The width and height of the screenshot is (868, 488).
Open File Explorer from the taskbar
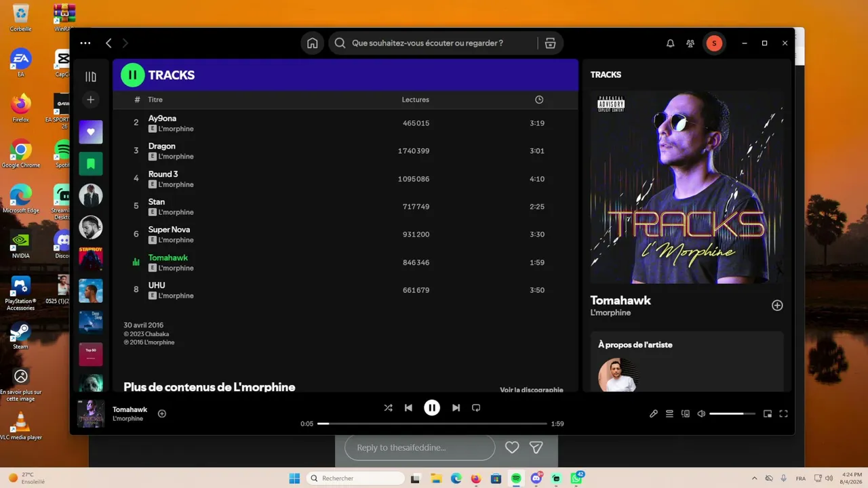click(x=436, y=479)
